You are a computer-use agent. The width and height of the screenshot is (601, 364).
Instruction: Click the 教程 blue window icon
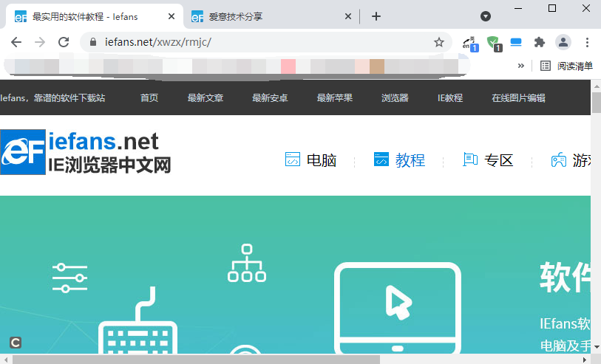pyautogui.click(x=381, y=159)
